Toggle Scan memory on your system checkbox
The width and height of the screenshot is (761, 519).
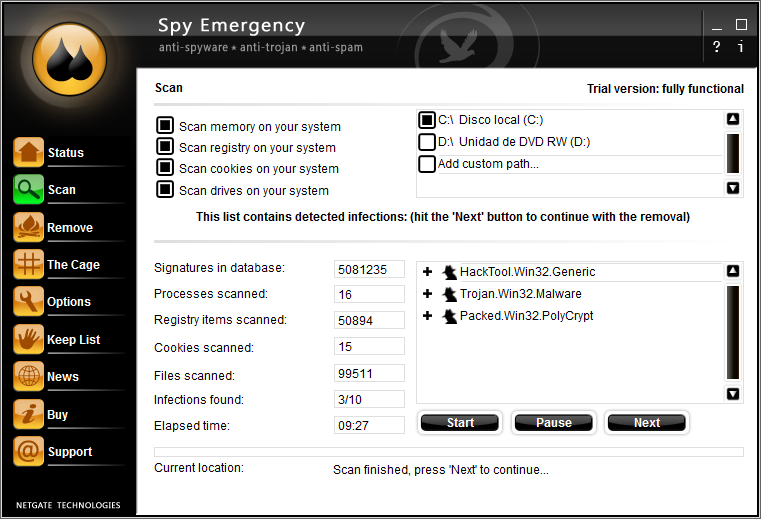165,126
